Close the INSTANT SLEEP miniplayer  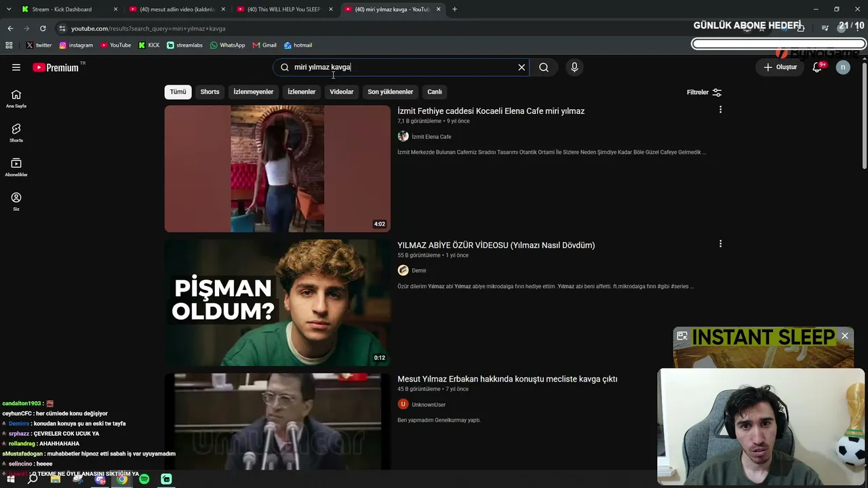pyautogui.click(x=845, y=336)
